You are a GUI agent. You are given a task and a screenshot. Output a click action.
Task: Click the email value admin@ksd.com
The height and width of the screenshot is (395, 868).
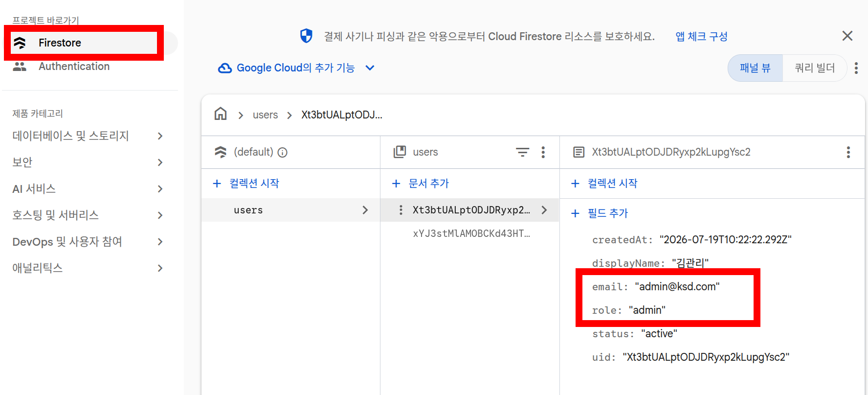pos(677,287)
